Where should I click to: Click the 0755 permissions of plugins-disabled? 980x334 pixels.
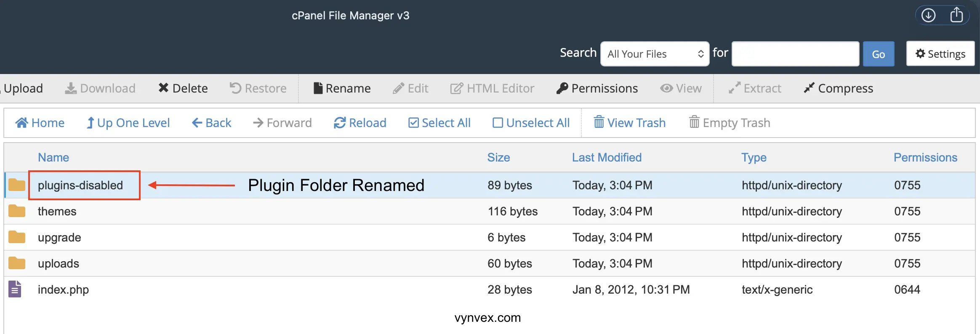[908, 185]
